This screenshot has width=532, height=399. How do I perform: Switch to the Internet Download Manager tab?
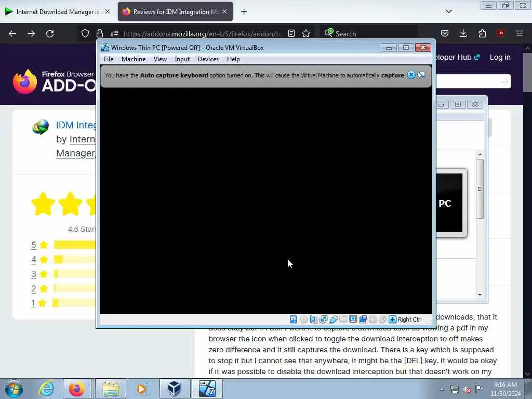coord(57,12)
